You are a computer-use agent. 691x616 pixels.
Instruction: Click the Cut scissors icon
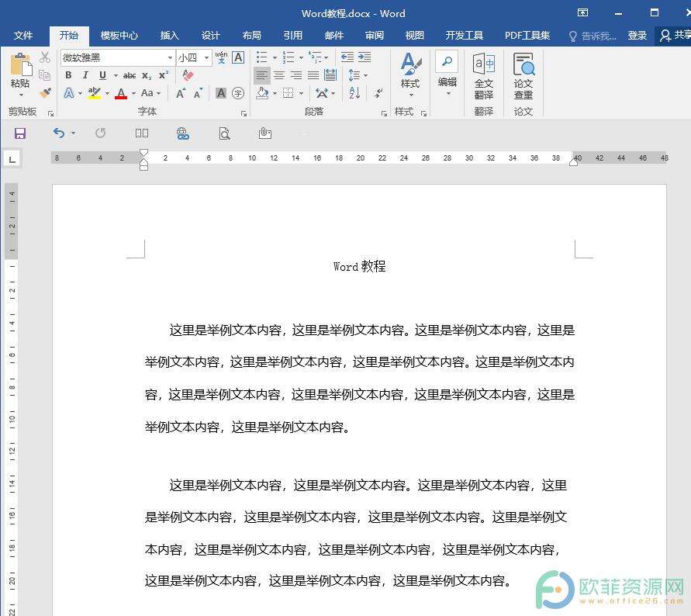[x=44, y=57]
